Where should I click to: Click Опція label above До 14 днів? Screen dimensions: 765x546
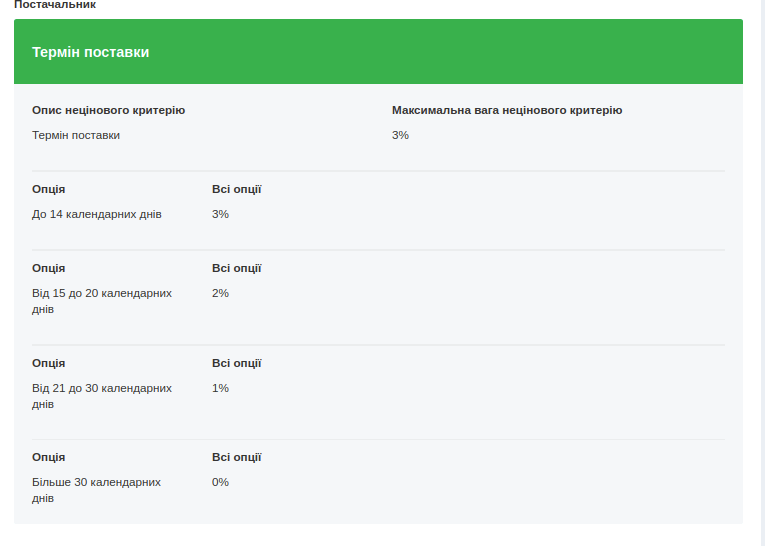coord(49,189)
